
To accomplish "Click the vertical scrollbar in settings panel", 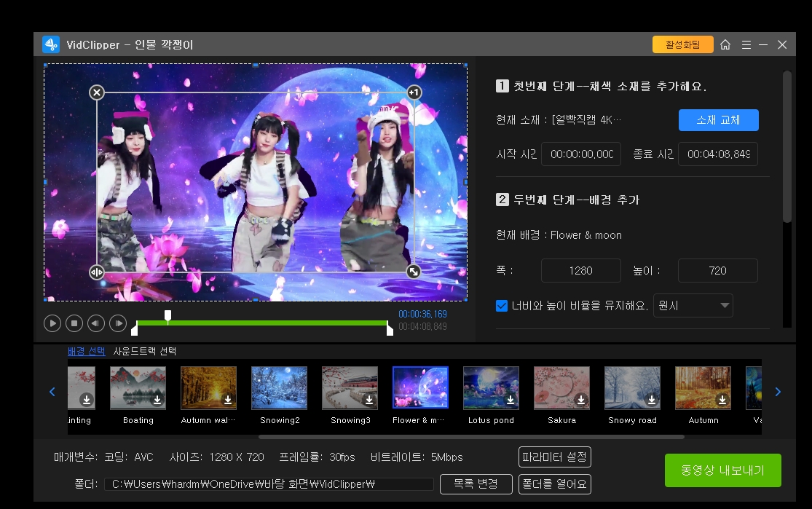I will click(787, 146).
